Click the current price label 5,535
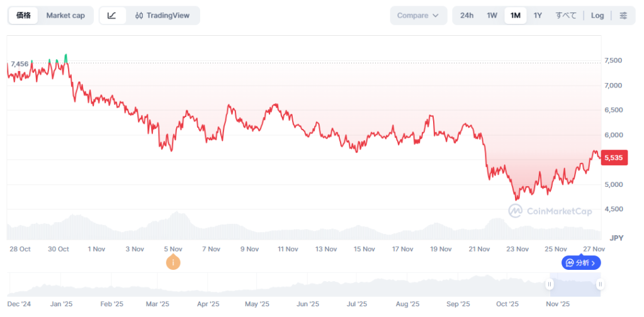The height and width of the screenshot is (317, 644). point(613,158)
